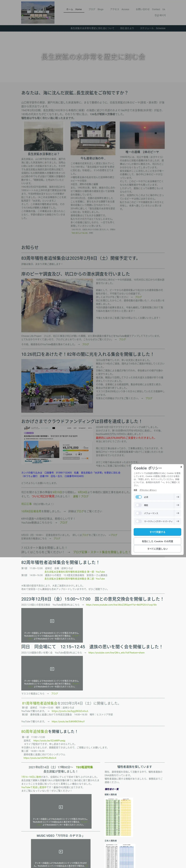Open スケジュール Schedule submenu link

153,28
